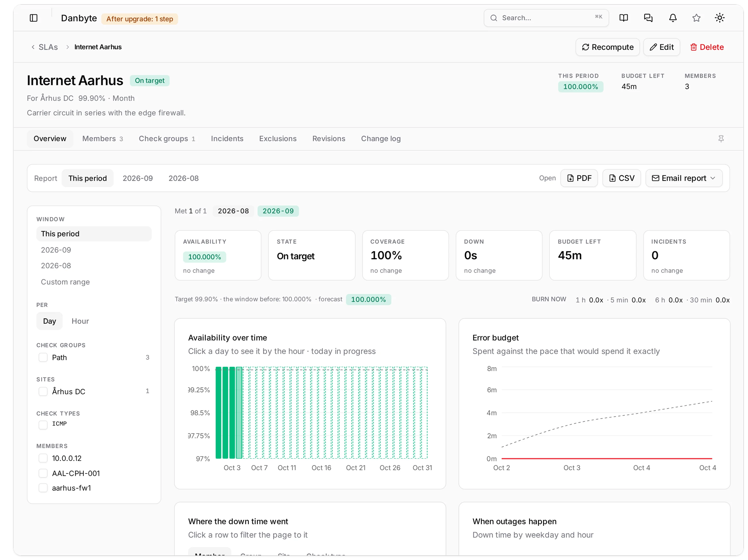This screenshot has height=560, width=748.
Task: Go back to SLAs breadcrumb
Action: click(44, 47)
